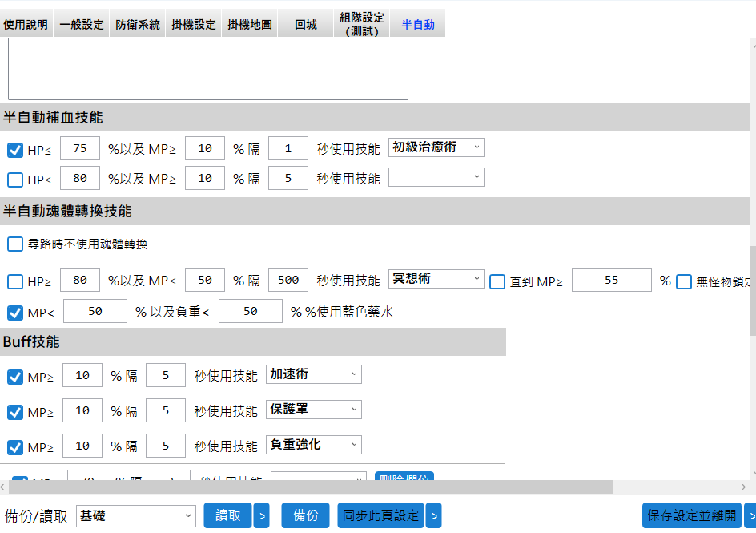Click the 讀取 button
The width and height of the screenshot is (756, 533).
[227, 515]
